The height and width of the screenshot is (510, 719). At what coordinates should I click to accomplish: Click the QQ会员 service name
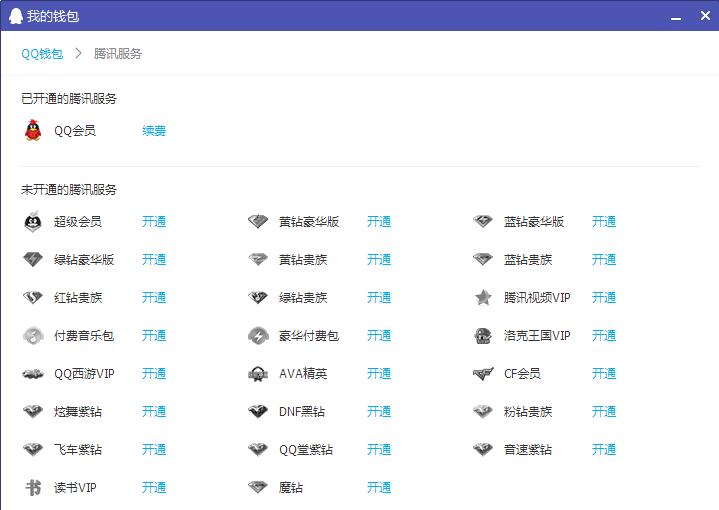[x=75, y=131]
